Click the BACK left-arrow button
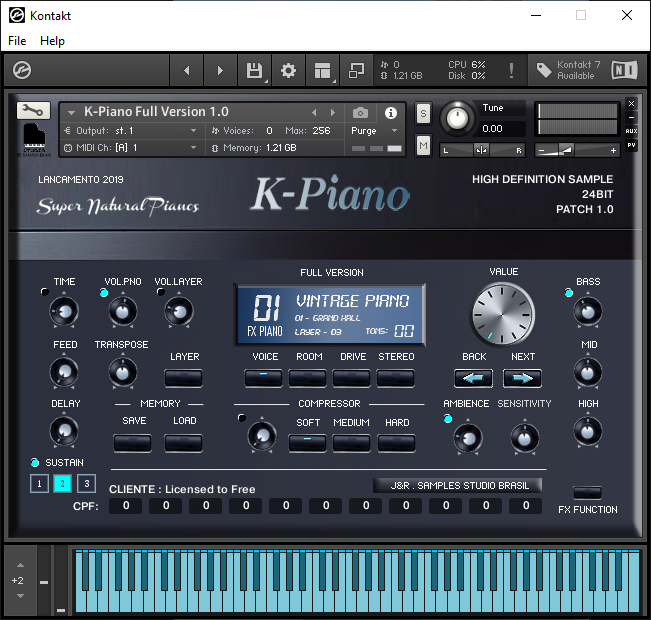This screenshot has height=620, width=651. click(474, 378)
